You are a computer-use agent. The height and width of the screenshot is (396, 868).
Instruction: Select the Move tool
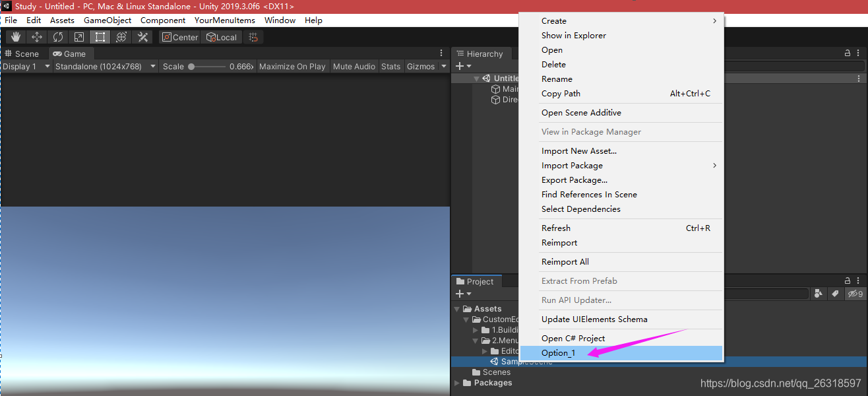pos(36,37)
